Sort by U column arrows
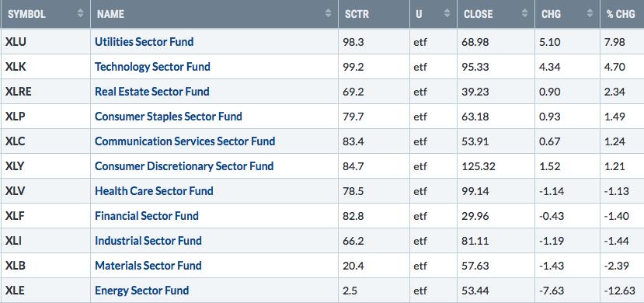The height and width of the screenshot is (303, 644). [447, 13]
